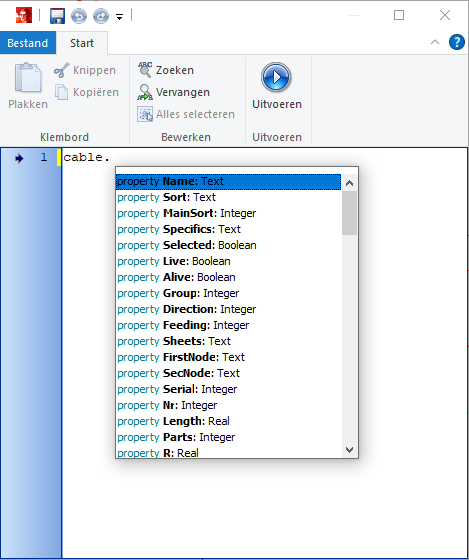Image resolution: width=469 pixels, height=560 pixels.
Task: Click the Knippen scissors icon
Action: click(61, 70)
